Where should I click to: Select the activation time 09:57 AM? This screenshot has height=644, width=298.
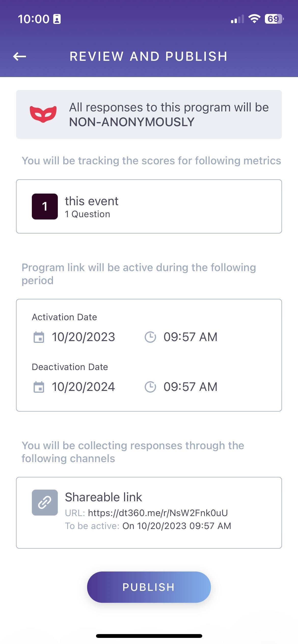(191, 337)
